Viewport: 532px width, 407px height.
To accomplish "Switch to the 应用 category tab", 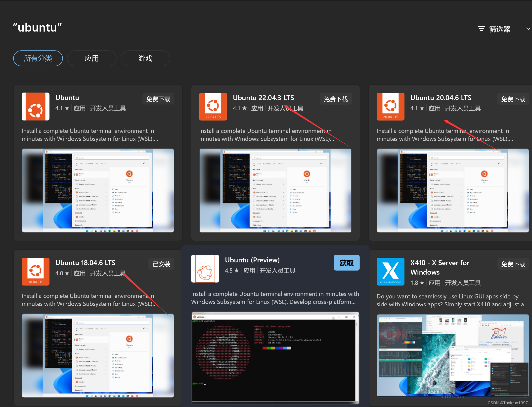I will [91, 58].
